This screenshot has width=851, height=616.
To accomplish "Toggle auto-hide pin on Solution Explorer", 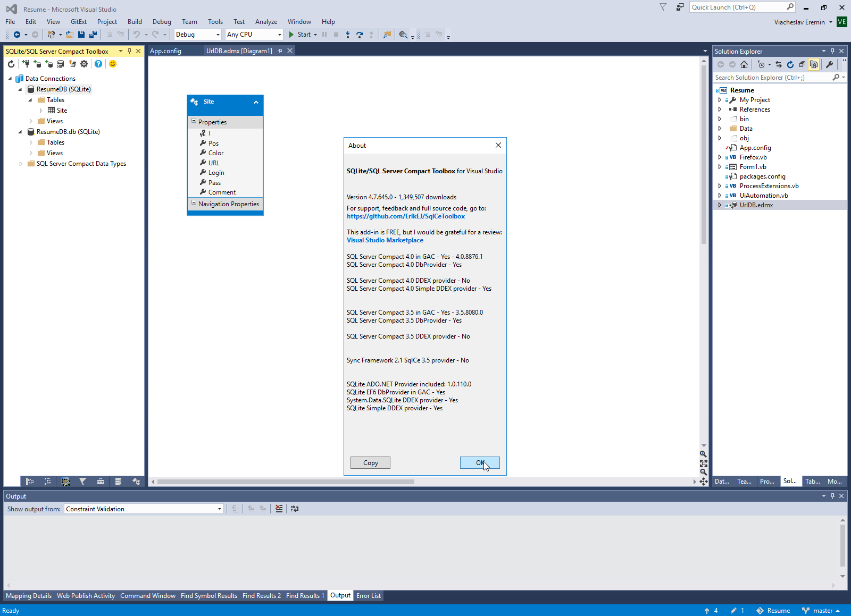I will click(x=832, y=51).
